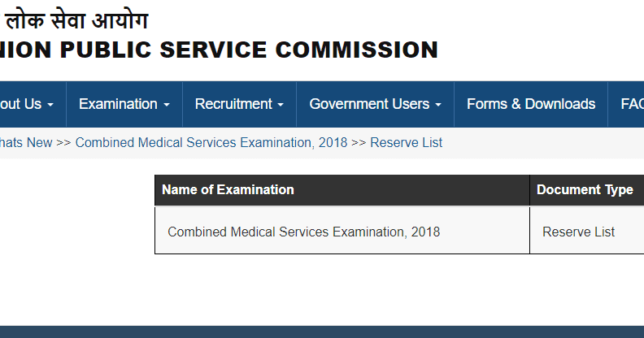
Task: Click the Hindi title above the heading
Action: 77,19
